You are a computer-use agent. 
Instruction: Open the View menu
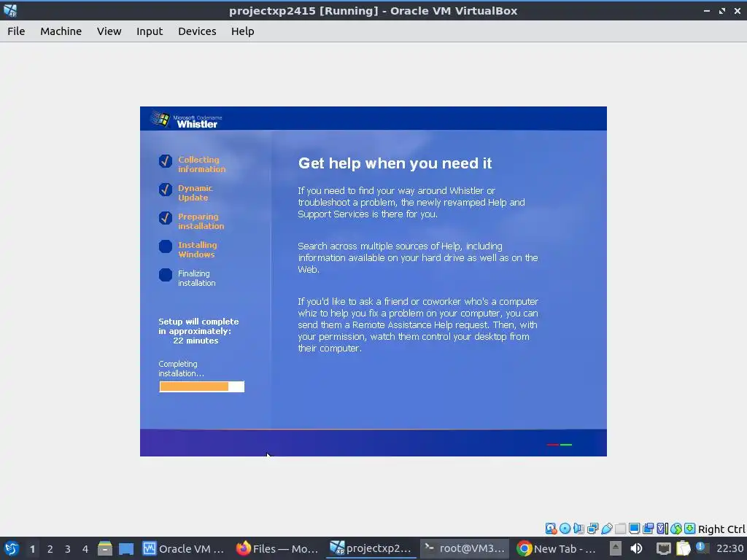click(x=109, y=31)
